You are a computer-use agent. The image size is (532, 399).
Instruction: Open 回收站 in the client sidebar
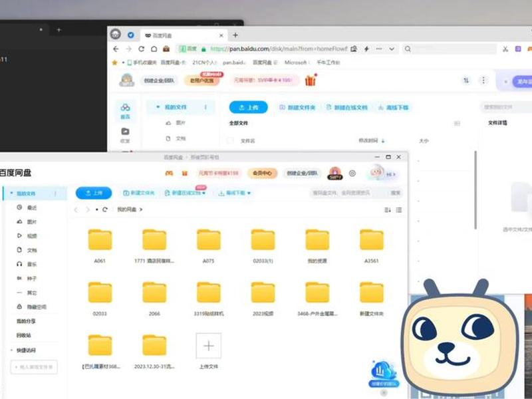point(24,335)
